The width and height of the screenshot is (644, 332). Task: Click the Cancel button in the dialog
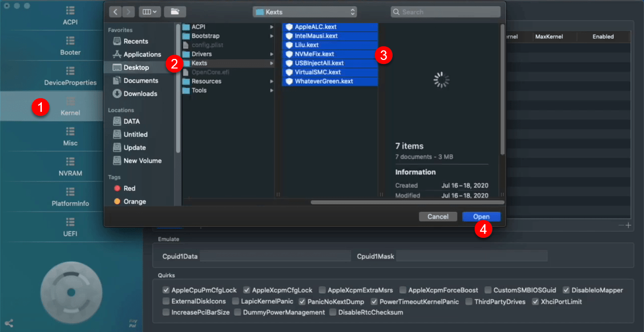coord(438,217)
